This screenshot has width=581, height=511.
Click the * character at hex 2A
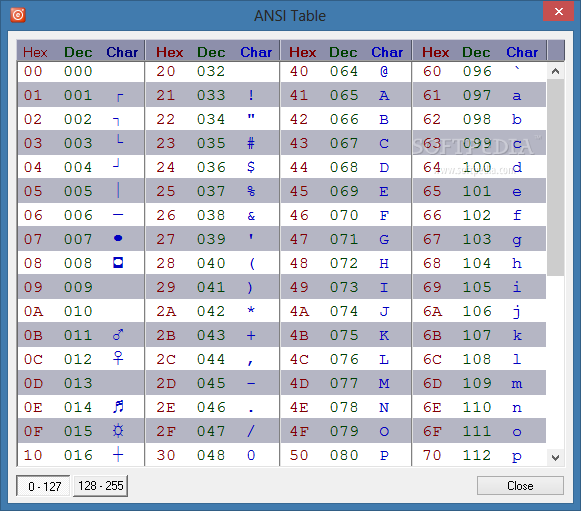click(251, 310)
